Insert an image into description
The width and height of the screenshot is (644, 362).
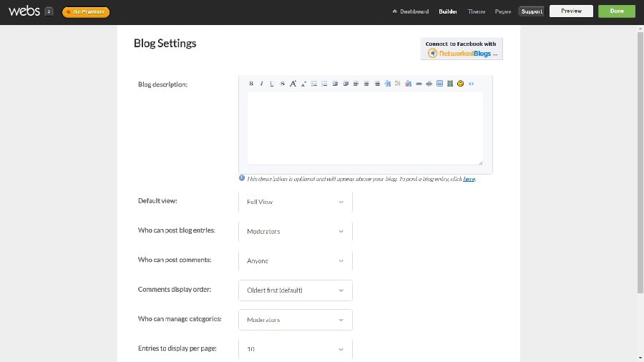point(439,84)
